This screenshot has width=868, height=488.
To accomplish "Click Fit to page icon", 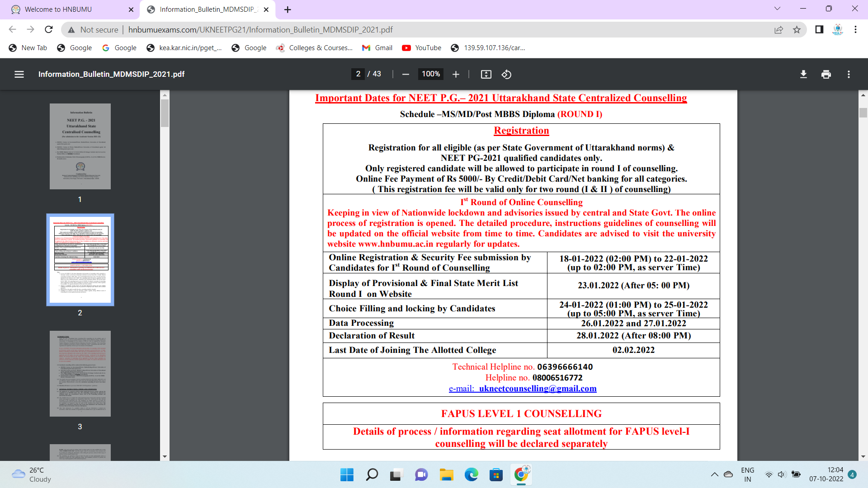I will 486,74.
